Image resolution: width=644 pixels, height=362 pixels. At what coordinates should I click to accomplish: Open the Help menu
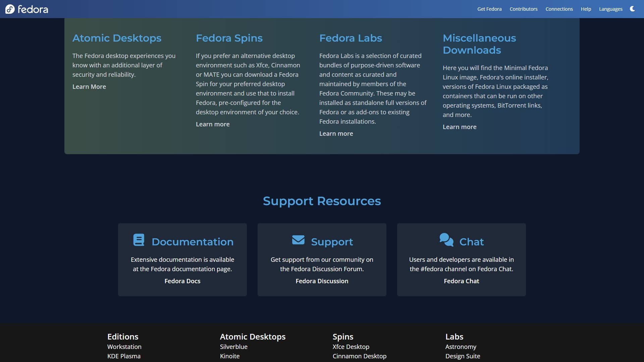coord(586,9)
